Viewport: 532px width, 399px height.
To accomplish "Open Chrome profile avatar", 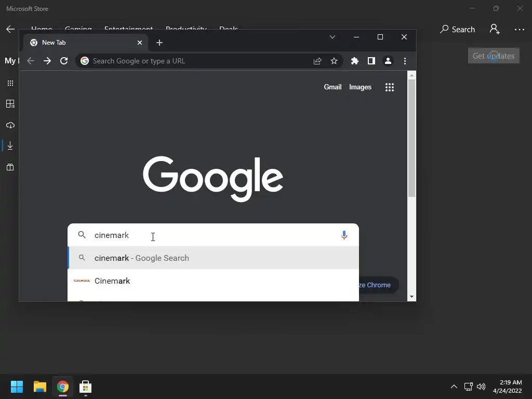I will 388,61.
